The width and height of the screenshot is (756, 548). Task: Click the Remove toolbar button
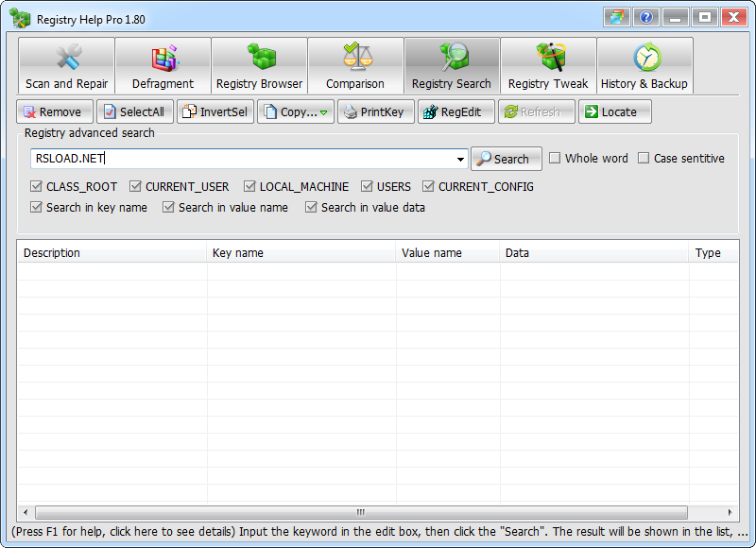55,111
